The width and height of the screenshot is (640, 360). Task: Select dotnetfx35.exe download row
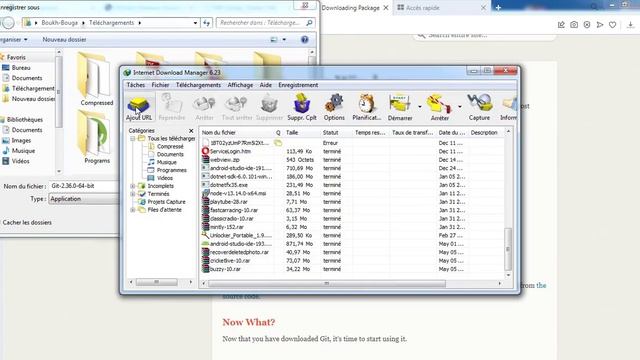(353, 185)
